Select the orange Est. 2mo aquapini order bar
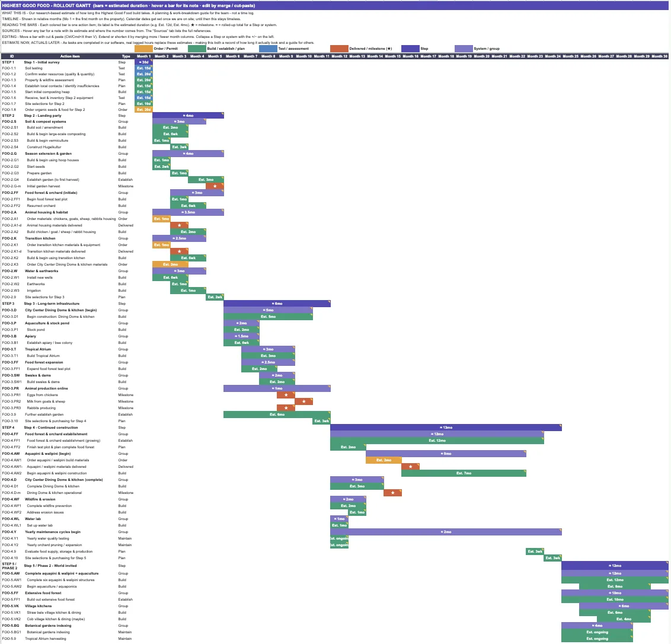Viewport: 671px width, 644px height. click(x=384, y=460)
